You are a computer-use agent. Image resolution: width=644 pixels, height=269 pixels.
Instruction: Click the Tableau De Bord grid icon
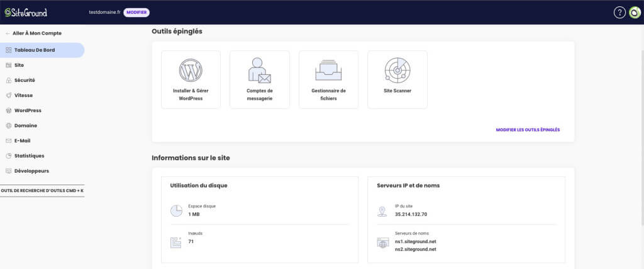point(9,50)
